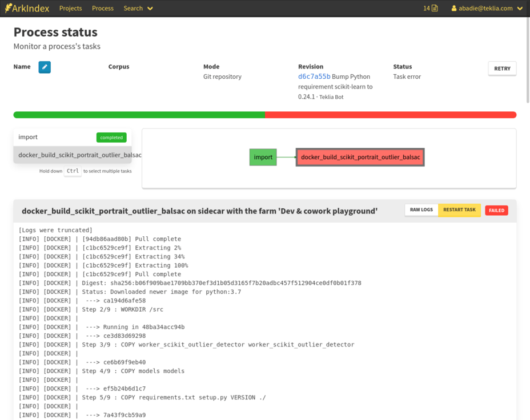530x420 pixels.
Task: Go to the Process menu item
Action: 103,9
